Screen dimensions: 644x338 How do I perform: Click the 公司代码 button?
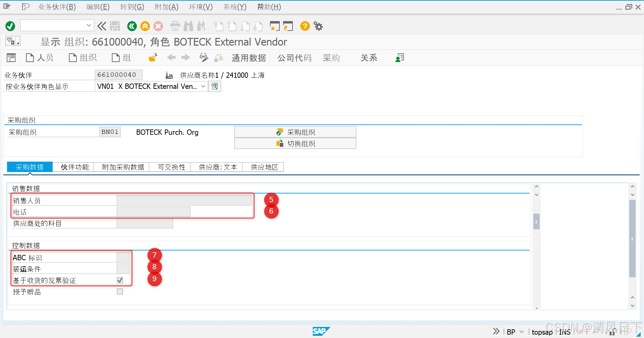click(x=294, y=58)
